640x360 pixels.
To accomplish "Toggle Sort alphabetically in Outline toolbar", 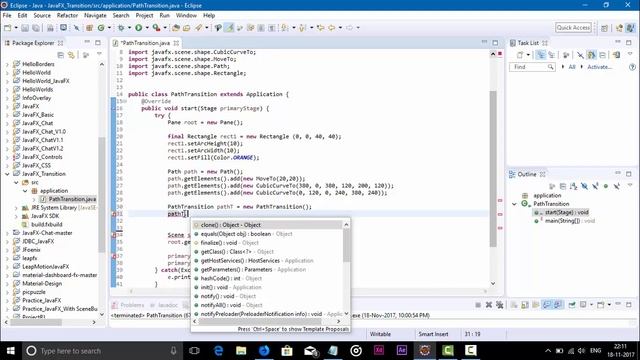I will [573, 186].
